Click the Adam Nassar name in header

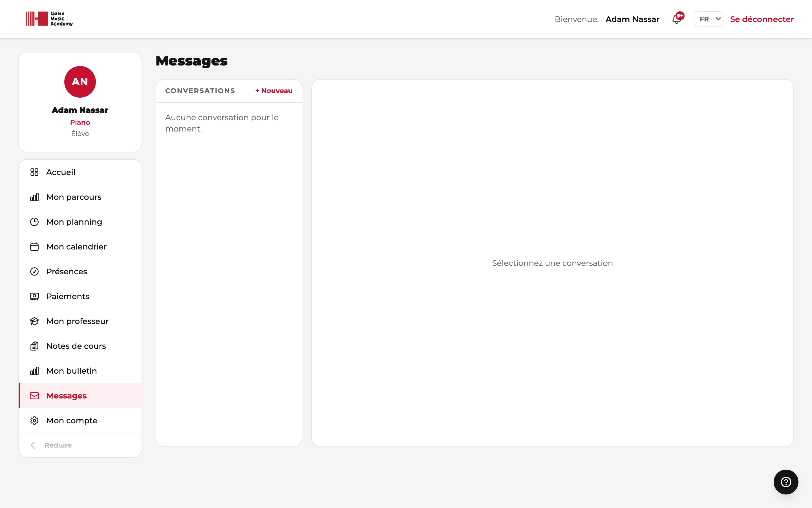(632, 19)
